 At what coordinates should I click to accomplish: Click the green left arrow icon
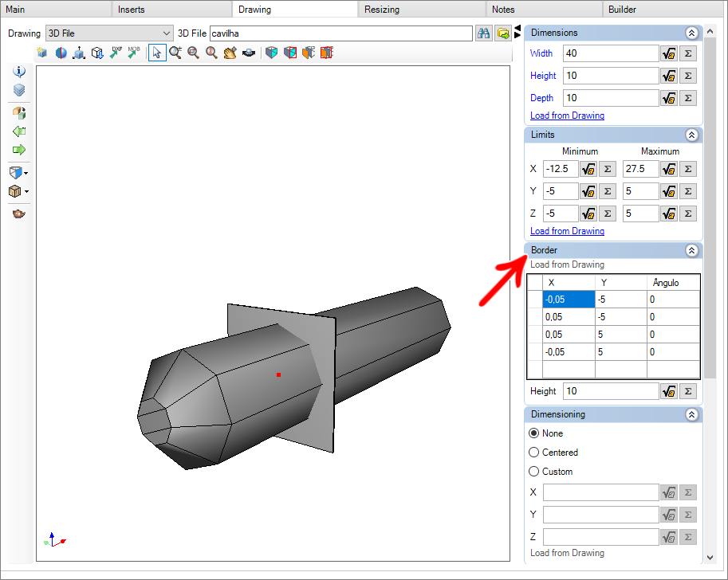click(19, 131)
